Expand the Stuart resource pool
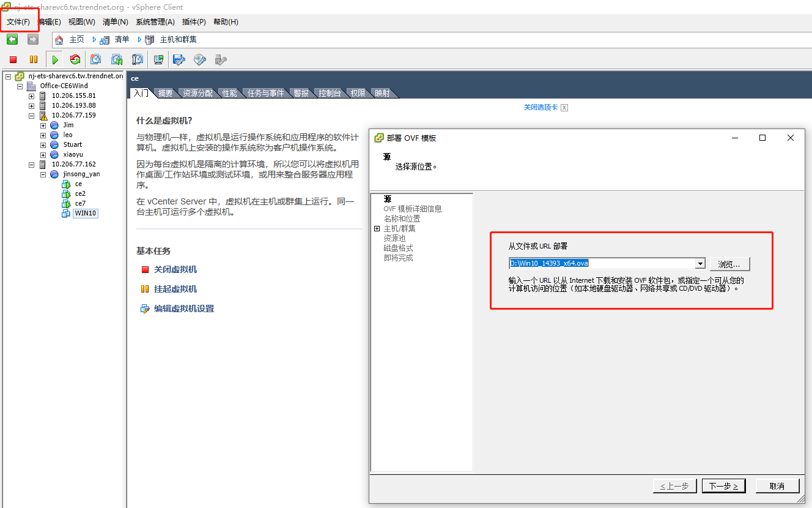The image size is (812, 508). (43, 145)
